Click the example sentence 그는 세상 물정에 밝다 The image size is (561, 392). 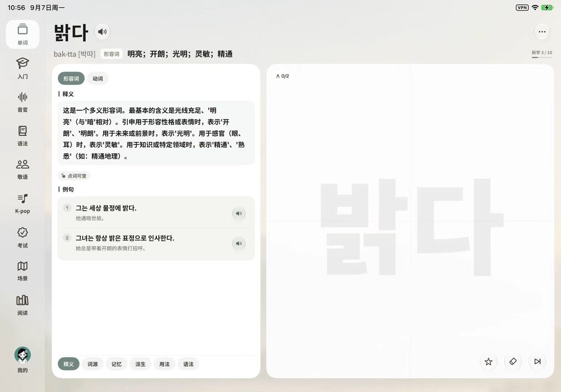pos(106,208)
